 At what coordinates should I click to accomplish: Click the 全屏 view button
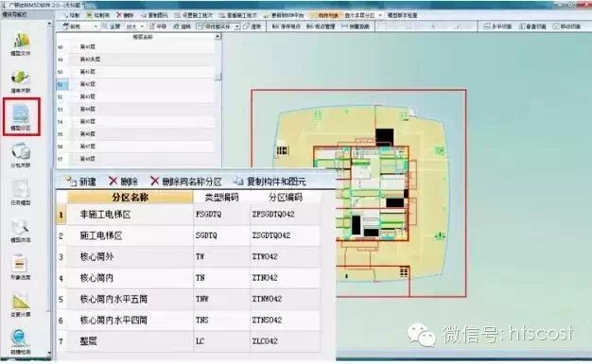(112, 26)
